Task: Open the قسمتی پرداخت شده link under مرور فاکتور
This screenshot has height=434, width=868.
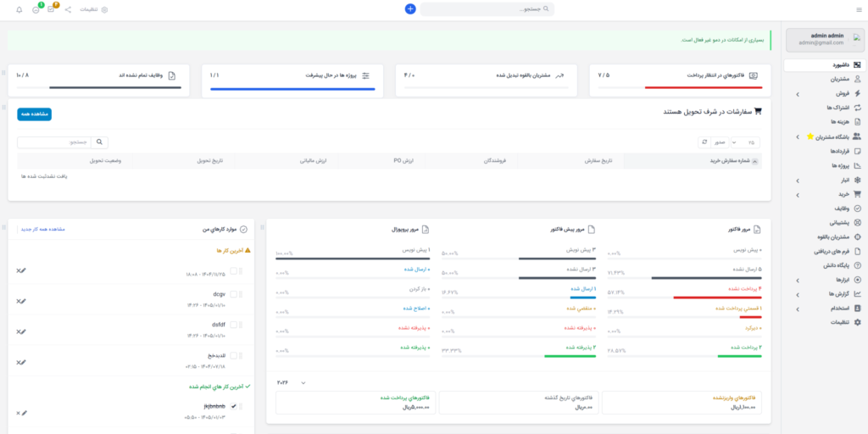Action: tap(738, 308)
